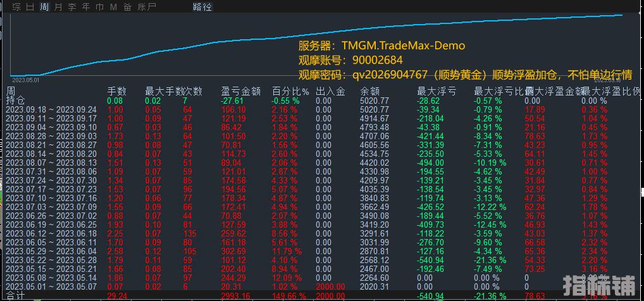This screenshot has height=301, width=644.
Task: Click total profit 2993.16
Action: pyautogui.click(x=236, y=296)
